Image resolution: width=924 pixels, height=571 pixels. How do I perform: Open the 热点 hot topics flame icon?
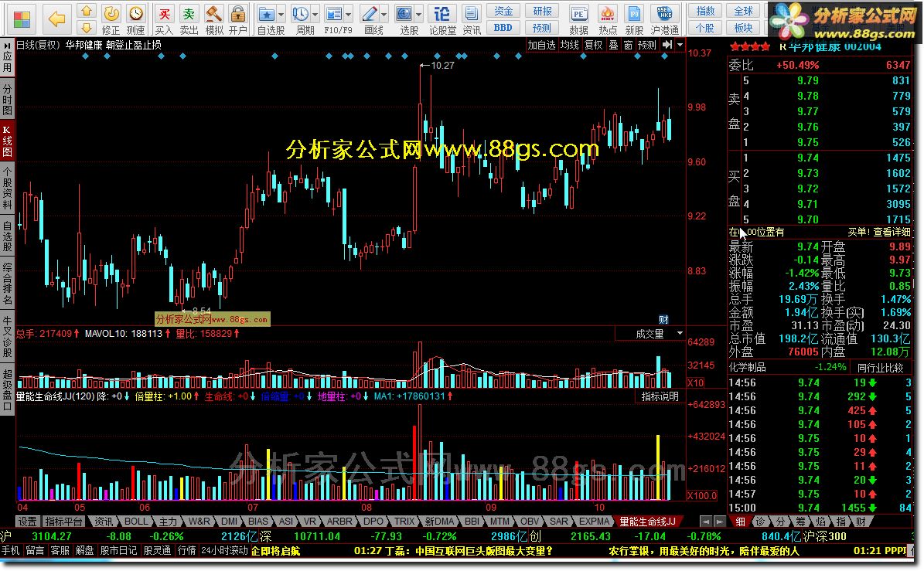click(607, 19)
